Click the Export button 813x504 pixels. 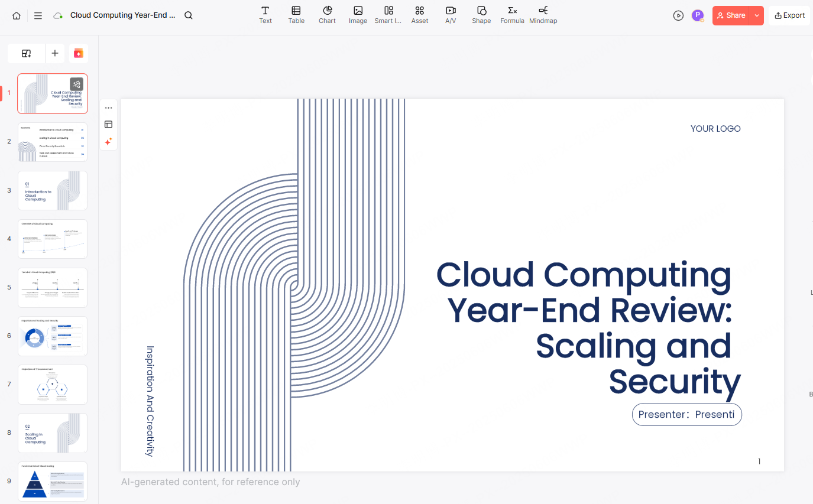789,15
